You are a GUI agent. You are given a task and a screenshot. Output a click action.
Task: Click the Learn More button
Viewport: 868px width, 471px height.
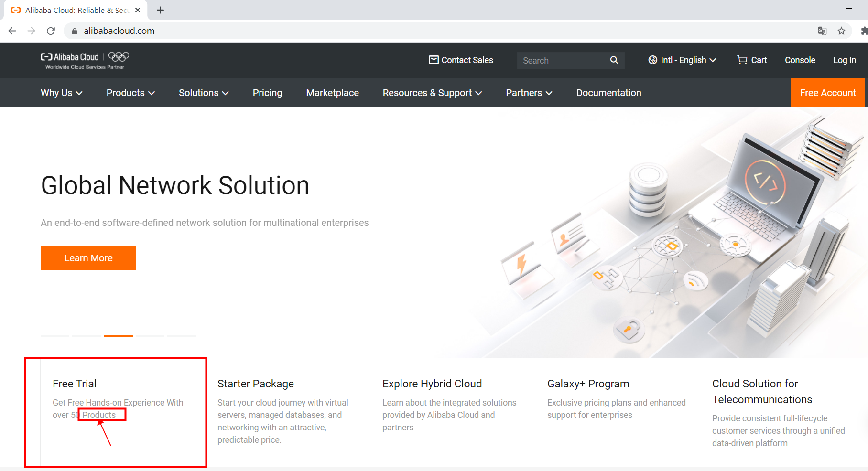tap(88, 258)
